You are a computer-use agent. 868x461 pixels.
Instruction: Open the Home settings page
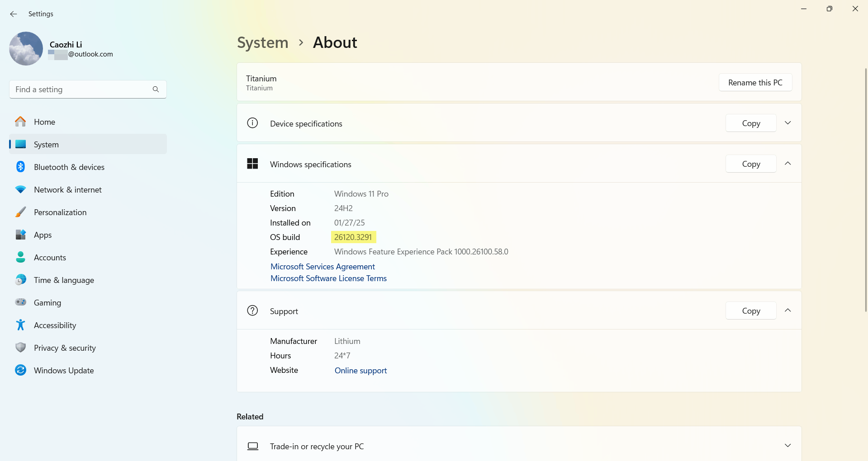(88, 122)
